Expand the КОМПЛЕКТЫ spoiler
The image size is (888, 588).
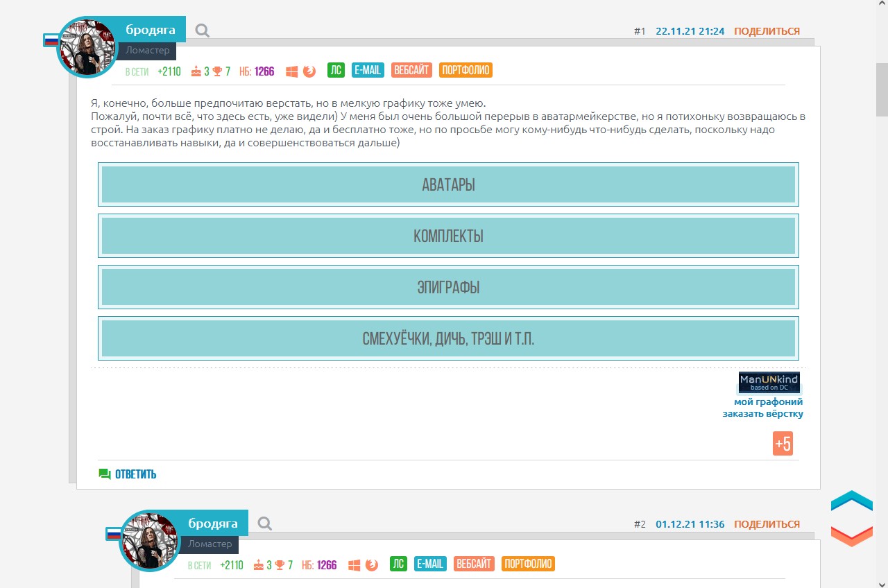(448, 236)
